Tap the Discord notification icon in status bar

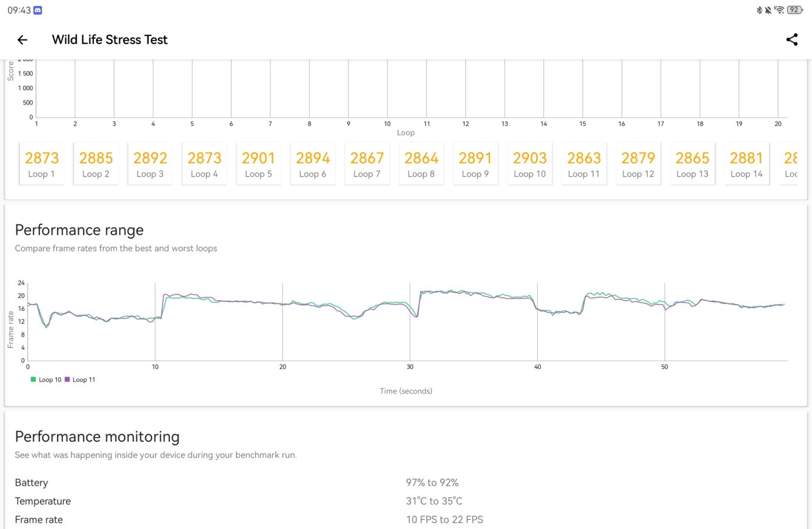coord(38,10)
